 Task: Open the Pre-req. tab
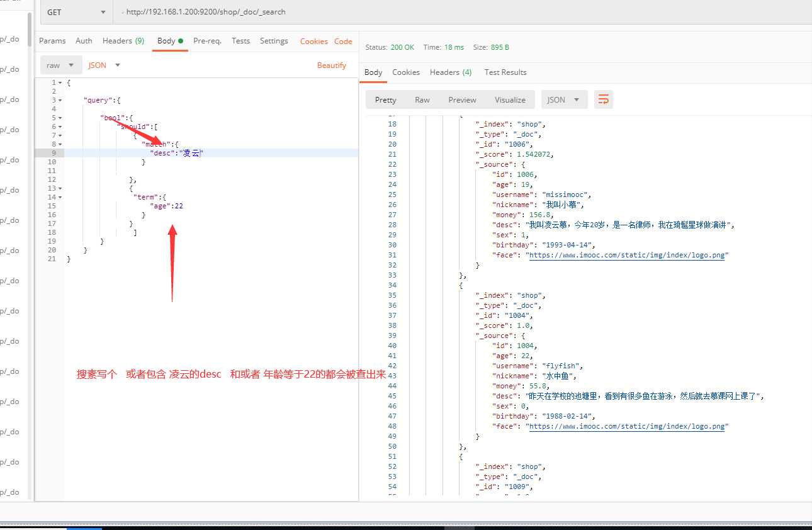(x=207, y=41)
